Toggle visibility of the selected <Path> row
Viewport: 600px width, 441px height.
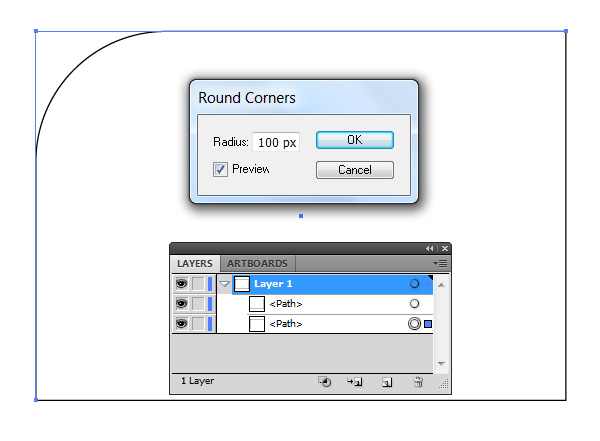pos(181,324)
